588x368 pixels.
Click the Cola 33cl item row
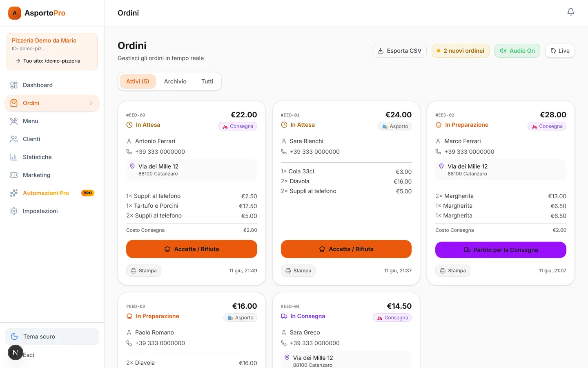(x=346, y=171)
